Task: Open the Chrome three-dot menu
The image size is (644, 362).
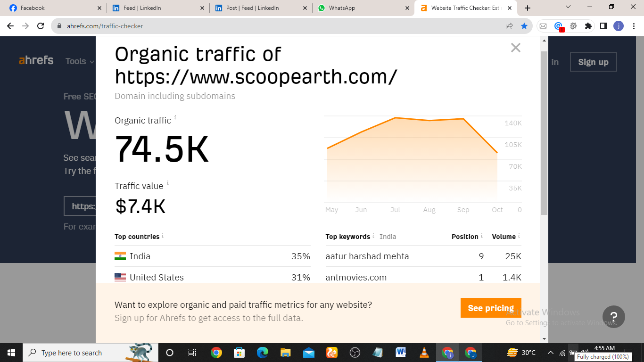Action: pyautogui.click(x=634, y=26)
